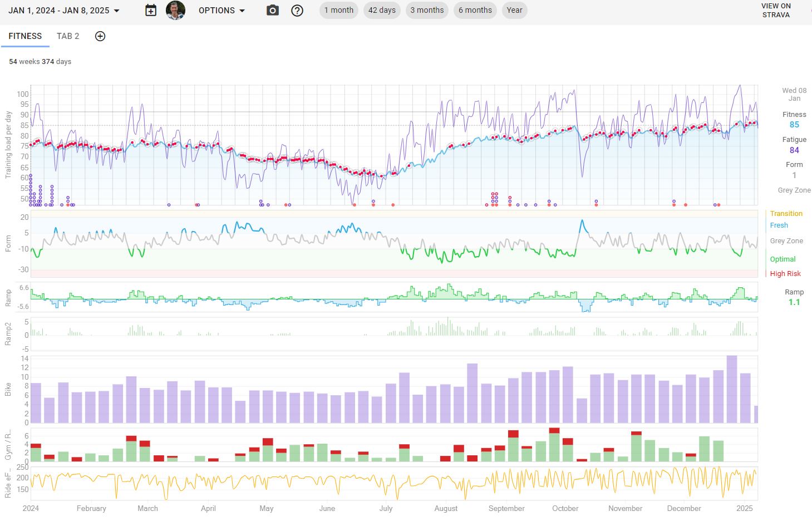Image resolution: width=812 pixels, height=521 pixels.
Task: Open the calendar date picker icon
Action: click(x=151, y=11)
